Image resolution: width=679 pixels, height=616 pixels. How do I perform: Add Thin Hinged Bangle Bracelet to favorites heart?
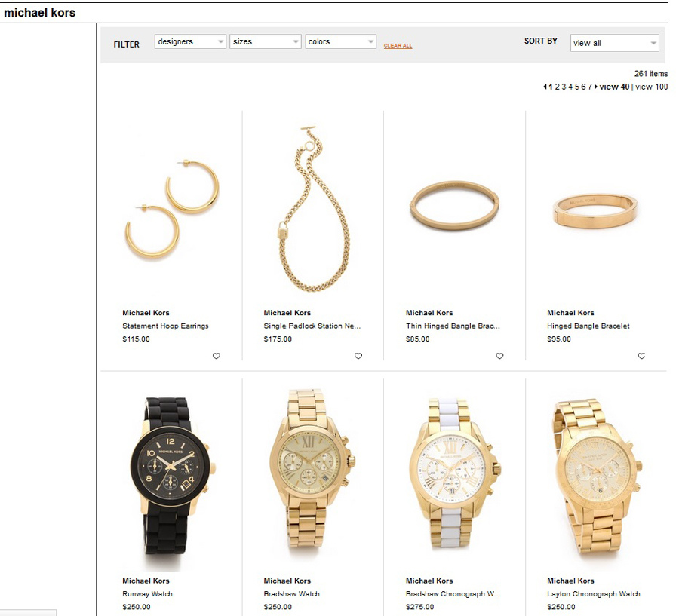(x=499, y=356)
